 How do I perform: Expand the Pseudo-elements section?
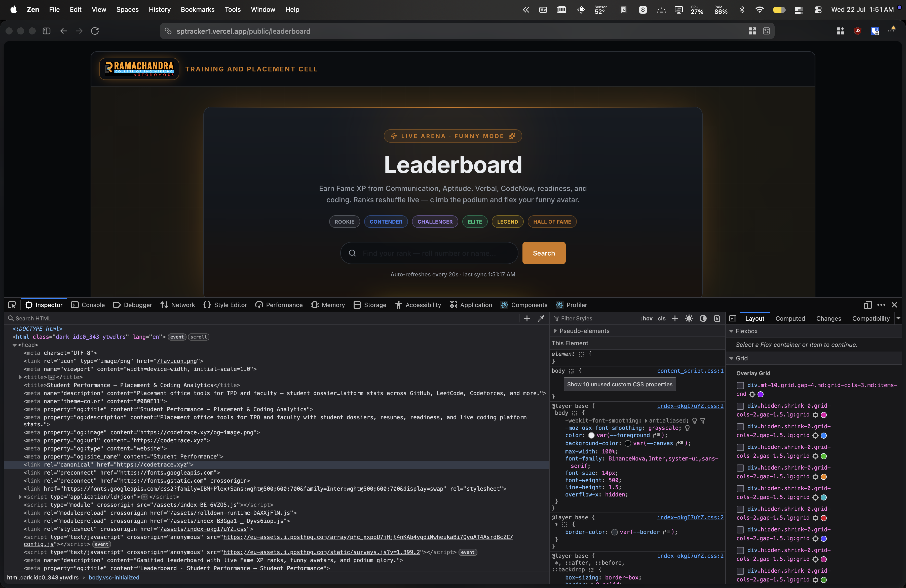coord(555,331)
